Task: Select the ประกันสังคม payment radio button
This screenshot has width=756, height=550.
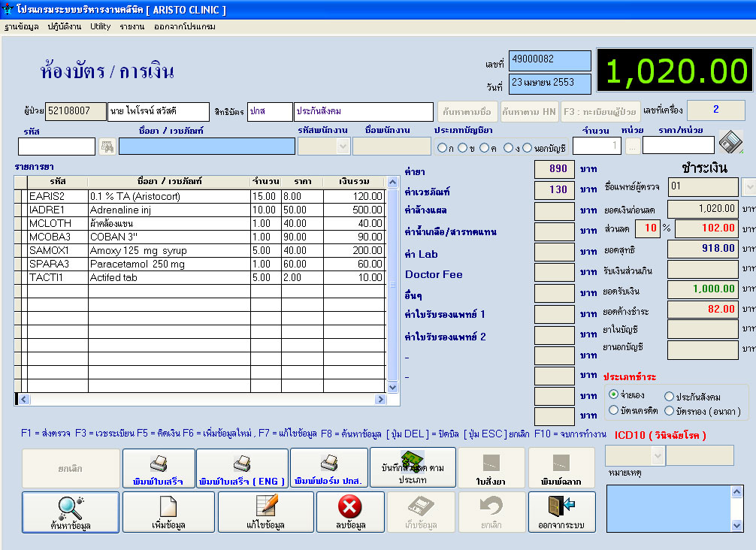Action: tap(669, 396)
